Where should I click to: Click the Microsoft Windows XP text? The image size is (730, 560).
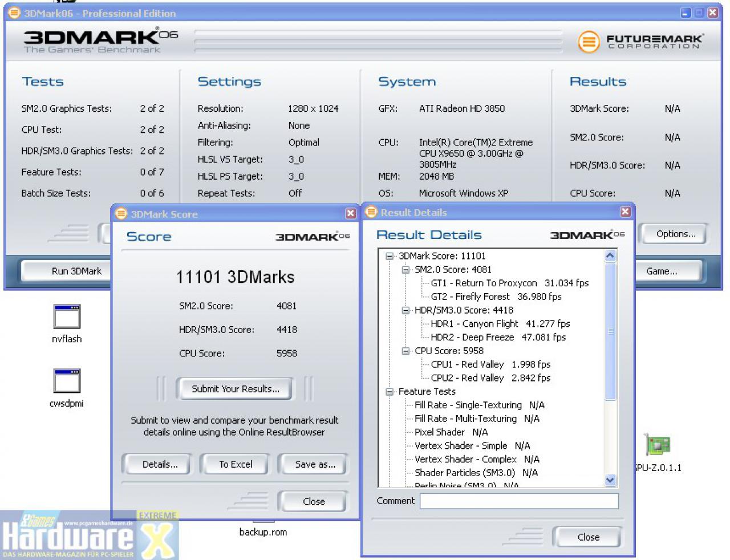click(463, 193)
